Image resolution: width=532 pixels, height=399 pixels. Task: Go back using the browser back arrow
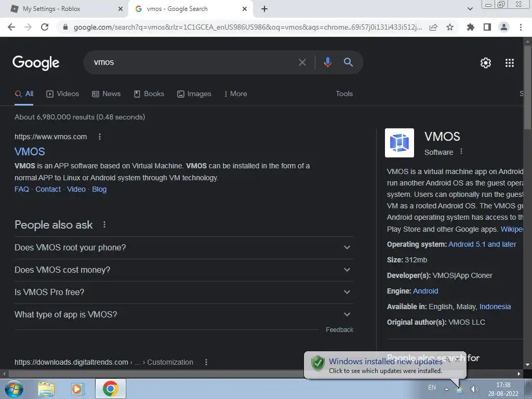[11, 27]
